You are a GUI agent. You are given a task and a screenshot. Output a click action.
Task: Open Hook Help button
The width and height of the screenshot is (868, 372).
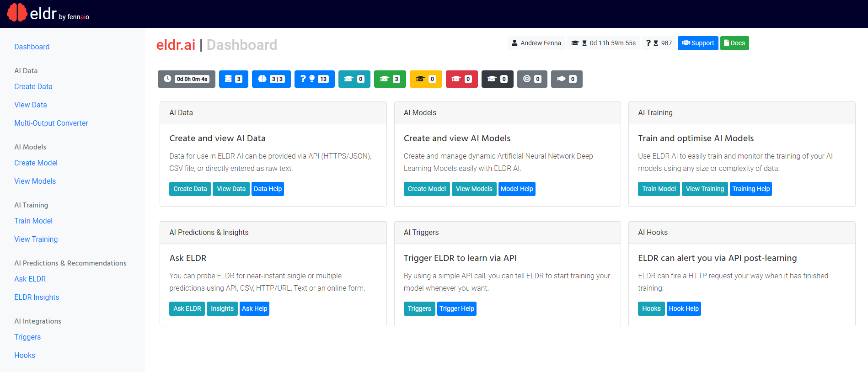click(684, 308)
